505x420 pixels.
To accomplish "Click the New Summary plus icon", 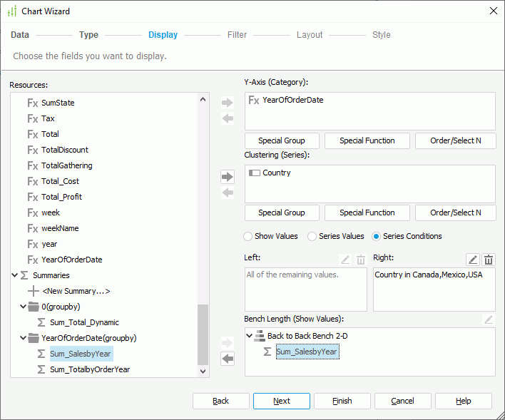I will pyautogui.click(x=33, y=291).
